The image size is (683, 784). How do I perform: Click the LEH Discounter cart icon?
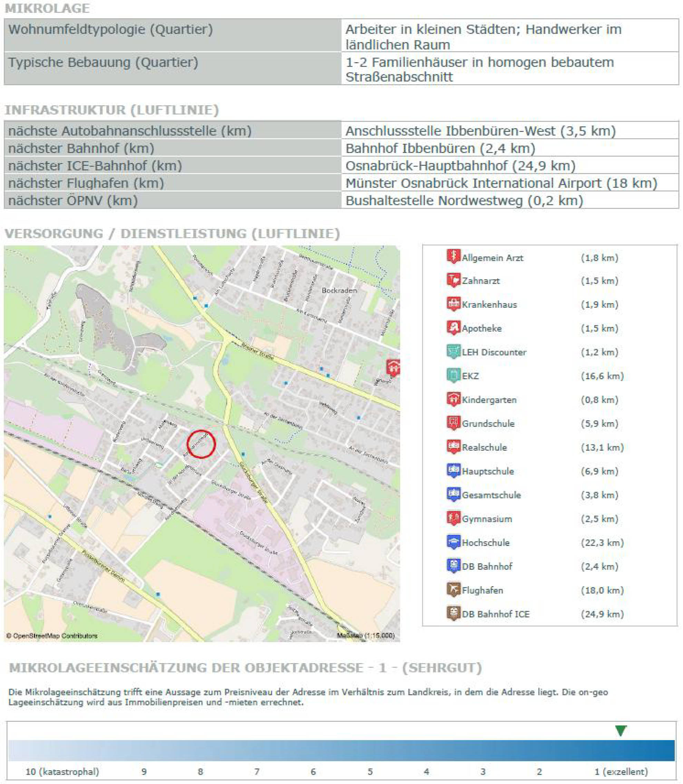point(453,352)
